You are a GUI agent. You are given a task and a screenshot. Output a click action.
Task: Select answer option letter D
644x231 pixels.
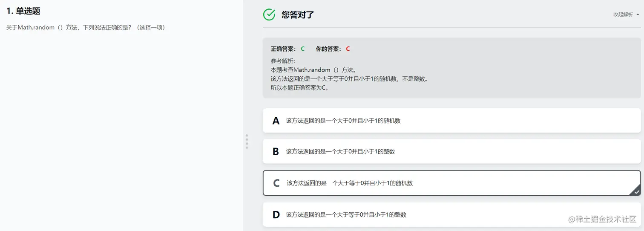(276, 214)
